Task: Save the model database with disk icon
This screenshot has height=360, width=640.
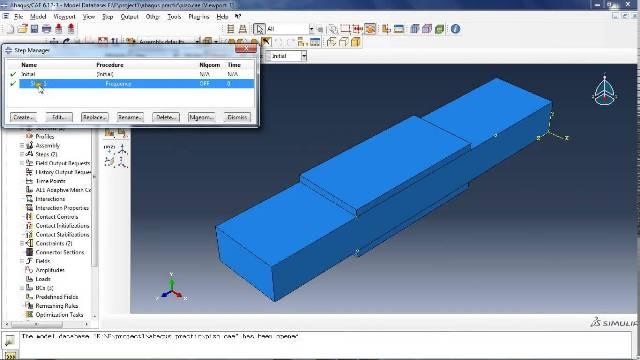Action: point(34,29)
